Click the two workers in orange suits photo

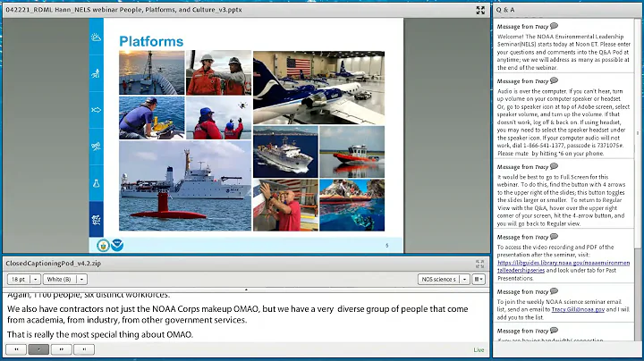[218, 72]
